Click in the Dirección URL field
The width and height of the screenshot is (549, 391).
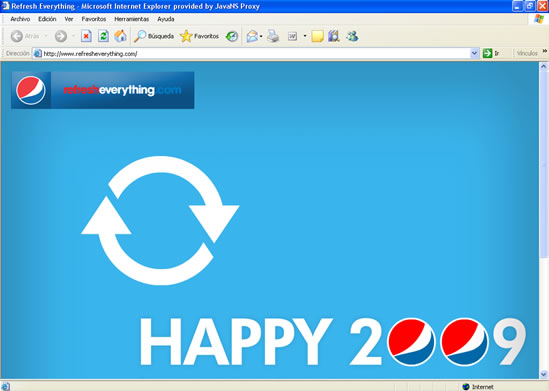click(x=256, y=54)
